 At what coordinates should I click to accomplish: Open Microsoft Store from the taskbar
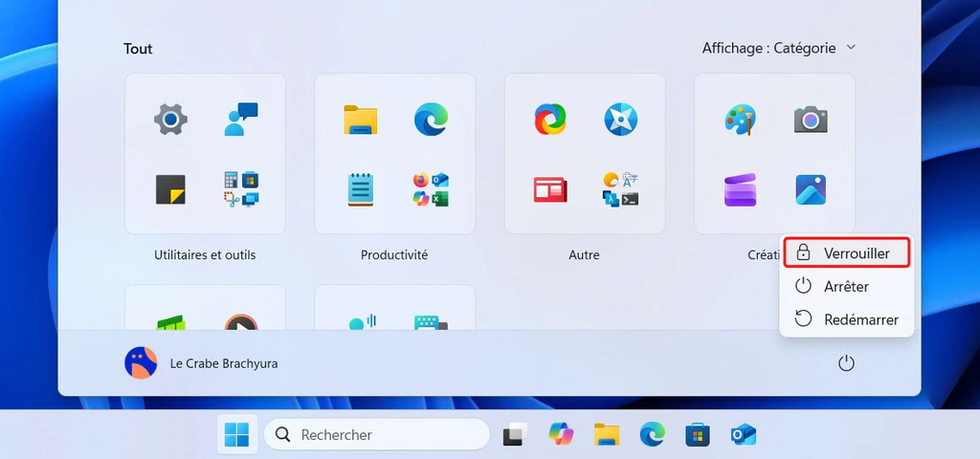[x=698, y=435]
